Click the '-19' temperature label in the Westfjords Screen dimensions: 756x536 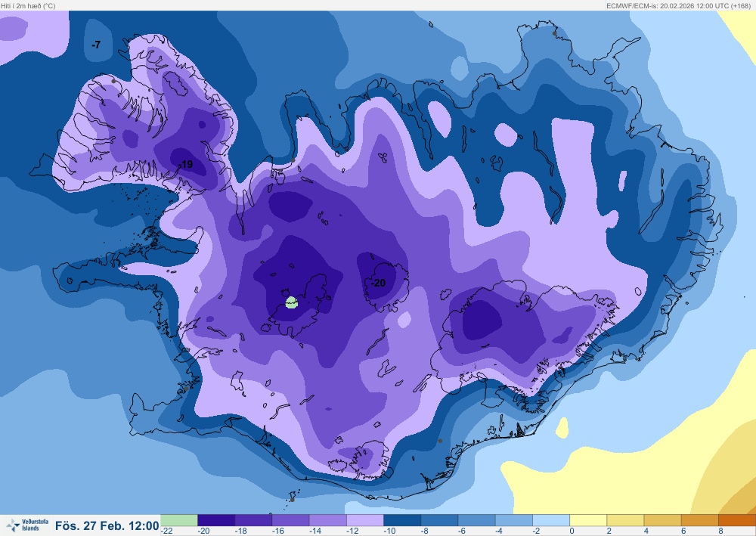(186, 164)
